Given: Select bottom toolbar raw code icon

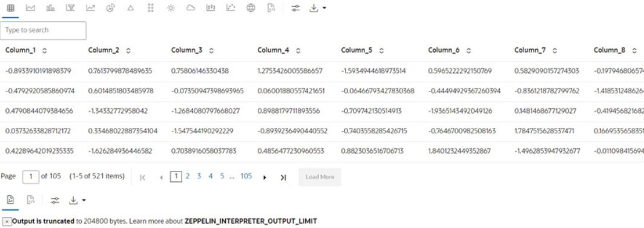Looking at the screenshot, I should [x=31, y=200].
